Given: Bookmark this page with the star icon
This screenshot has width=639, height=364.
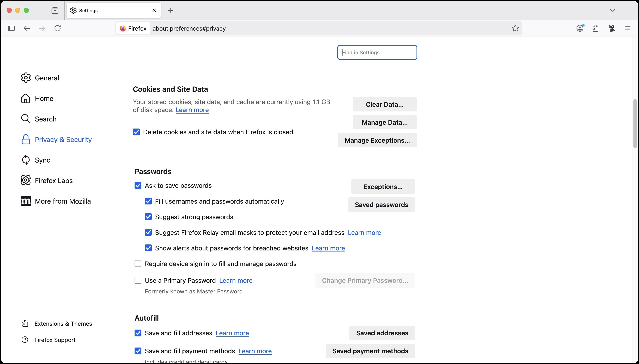Looking at the screenshot, I should [515, 28].
